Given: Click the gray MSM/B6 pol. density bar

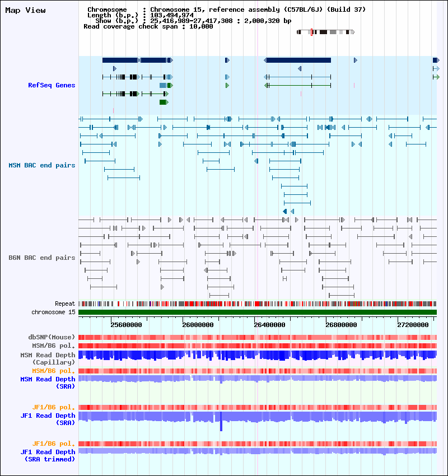Looking at the screenshot, I should [x=258, y=346].
